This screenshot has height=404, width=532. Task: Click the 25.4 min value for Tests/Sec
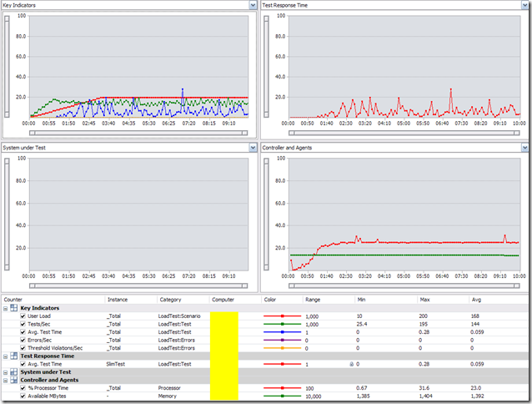point(362,324)
